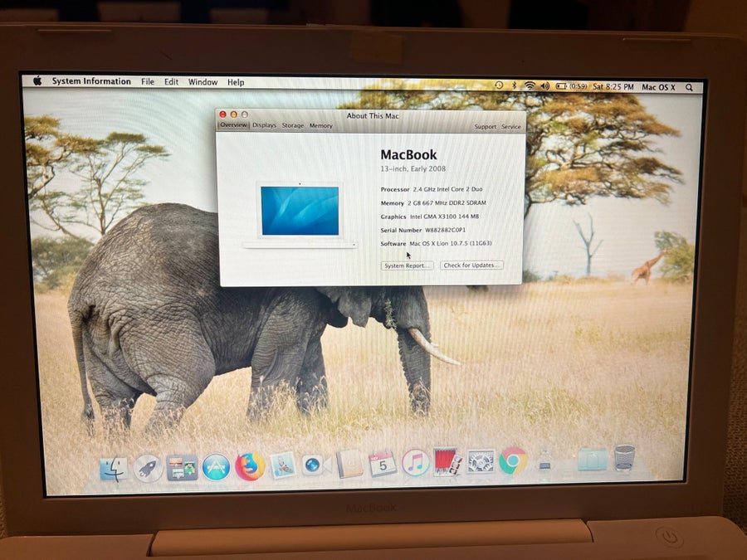
Task: Click the About This Mac title bar
Action: [x=373, y=115]
